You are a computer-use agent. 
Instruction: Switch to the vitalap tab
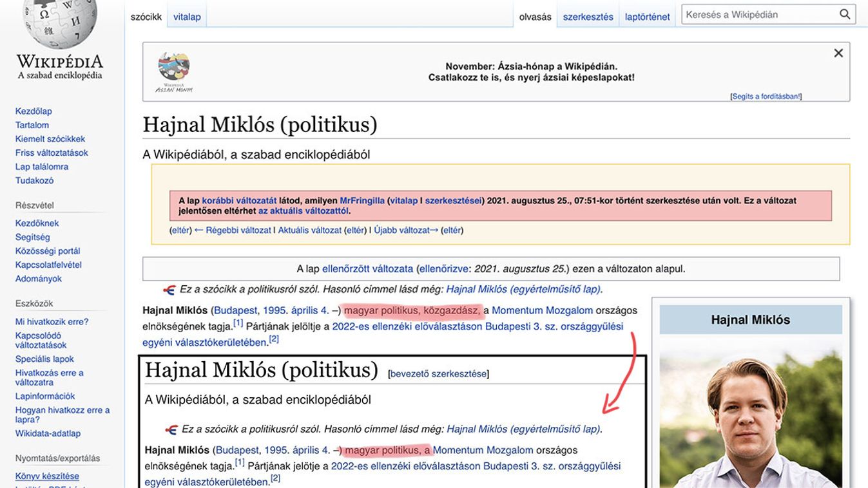click(x=187, y=17)
